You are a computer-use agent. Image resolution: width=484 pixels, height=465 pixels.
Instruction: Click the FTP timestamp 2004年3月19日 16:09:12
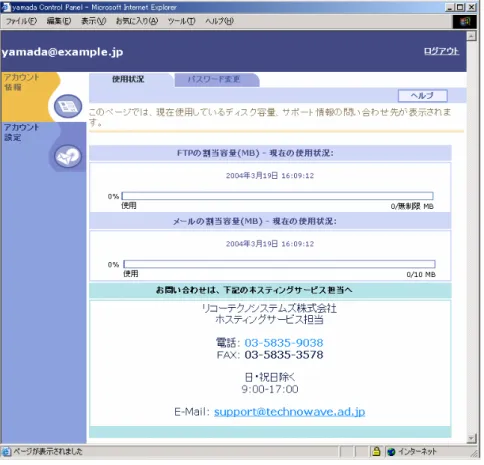pos(270,176)
